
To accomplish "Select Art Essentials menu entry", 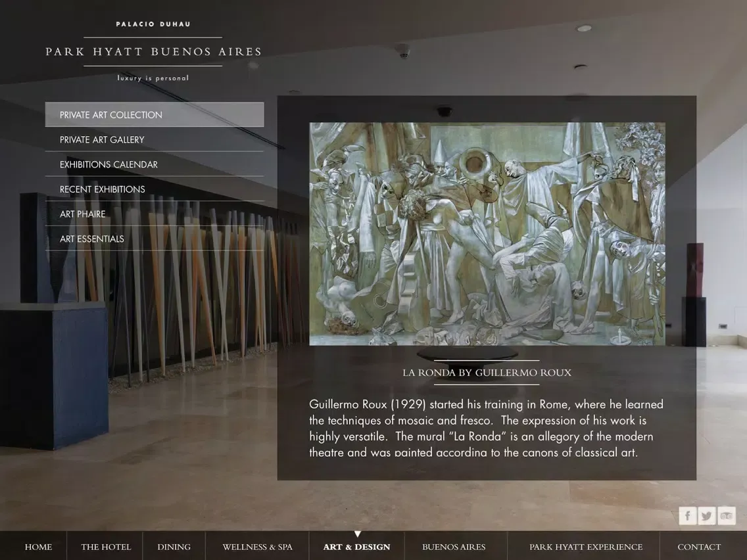I will tap(155, 239).
